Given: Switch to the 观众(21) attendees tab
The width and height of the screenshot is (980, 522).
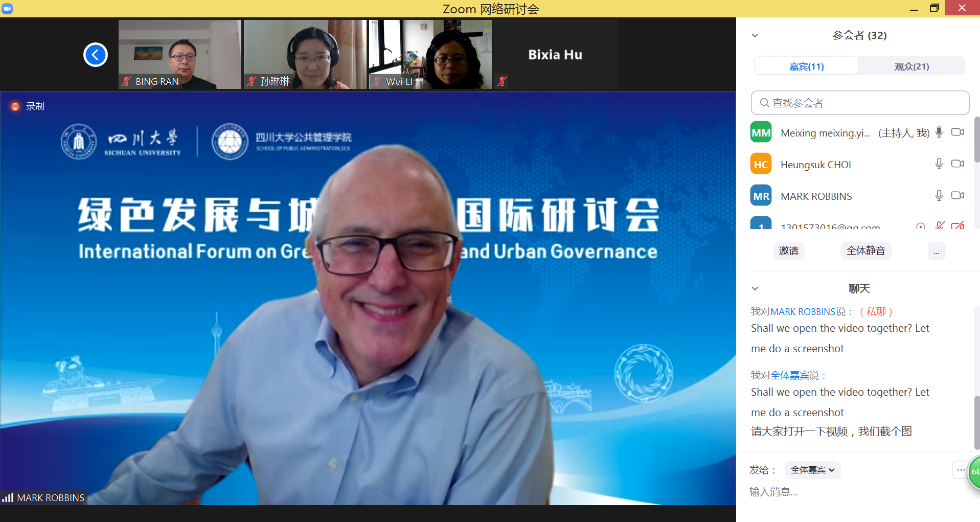Looking at the screenshot, I should point(911,66).
